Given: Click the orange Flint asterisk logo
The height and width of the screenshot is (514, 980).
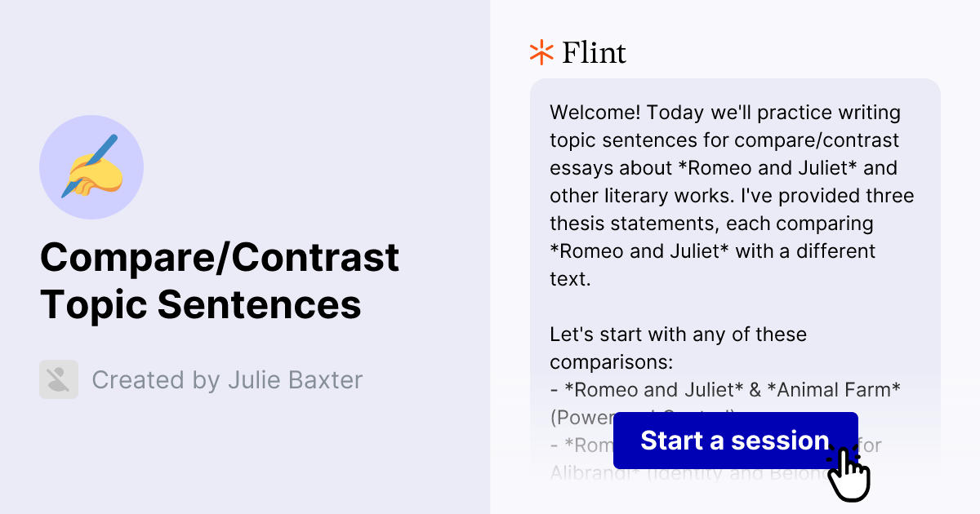Looking at the screenshot, I should [540, 52].
